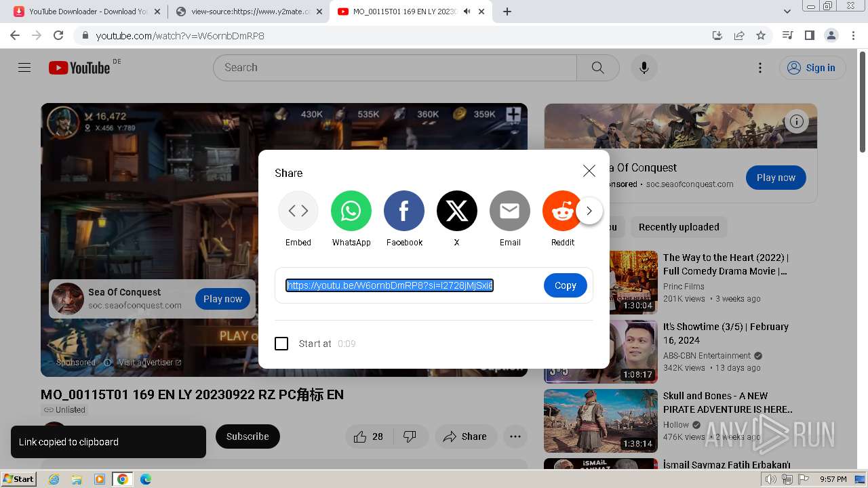Launch Internet Explorer from taskbar
Viewport: 868px width, 488px height.
pos(54,479)
